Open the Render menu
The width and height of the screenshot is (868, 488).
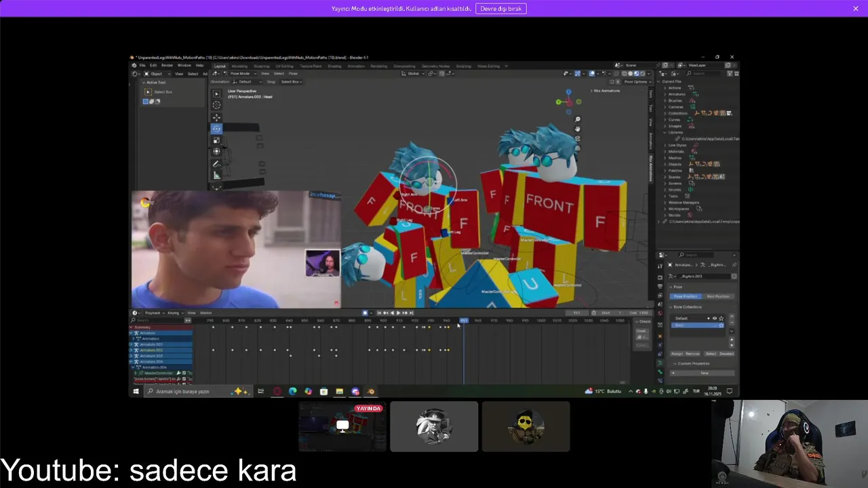(167, 65)
